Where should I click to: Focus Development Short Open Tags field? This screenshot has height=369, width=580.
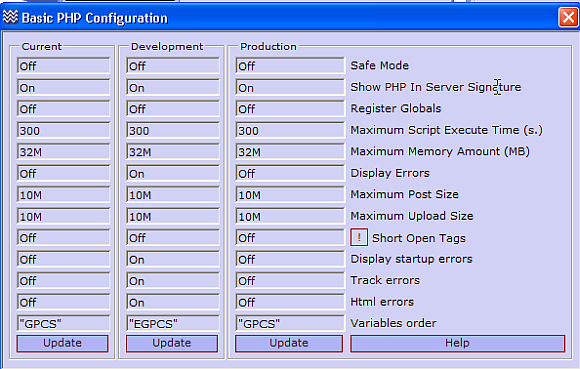coord(173,237)
